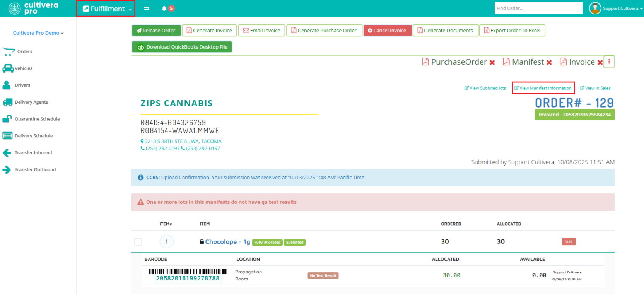The image size is (644, 294).
Task: Click the Fully Allocated badge
Action: point(267,243)
